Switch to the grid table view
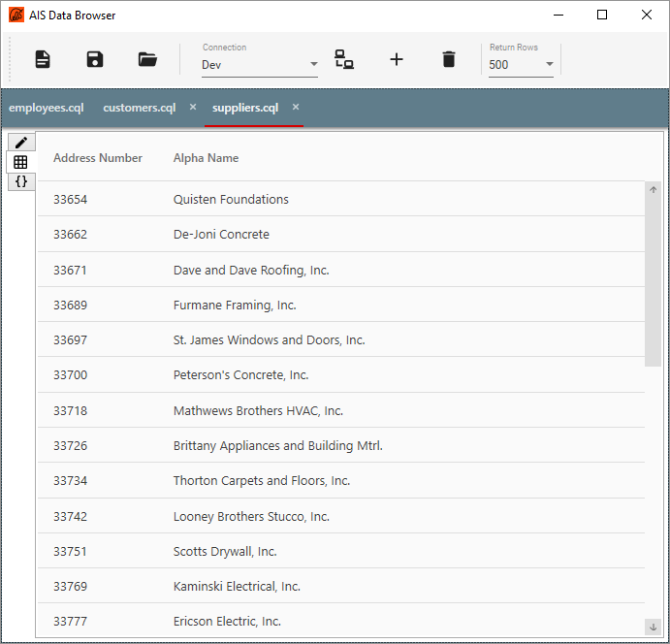 20,162
